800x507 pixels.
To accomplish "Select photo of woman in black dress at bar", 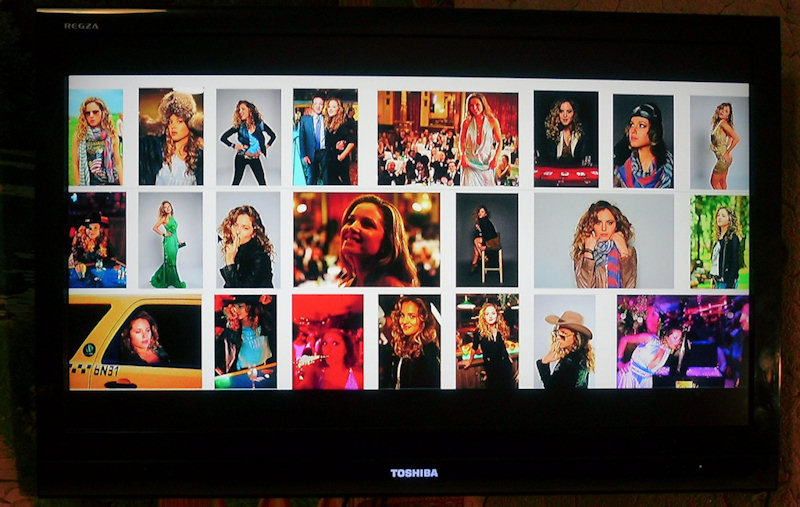I will tap(487, 342).
